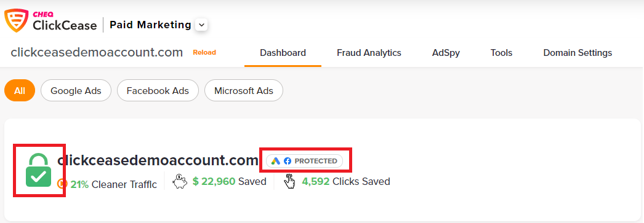The image size is (644, 223).
Task: Click the hand pointer clicks saved icon
Action: (289, 181)
